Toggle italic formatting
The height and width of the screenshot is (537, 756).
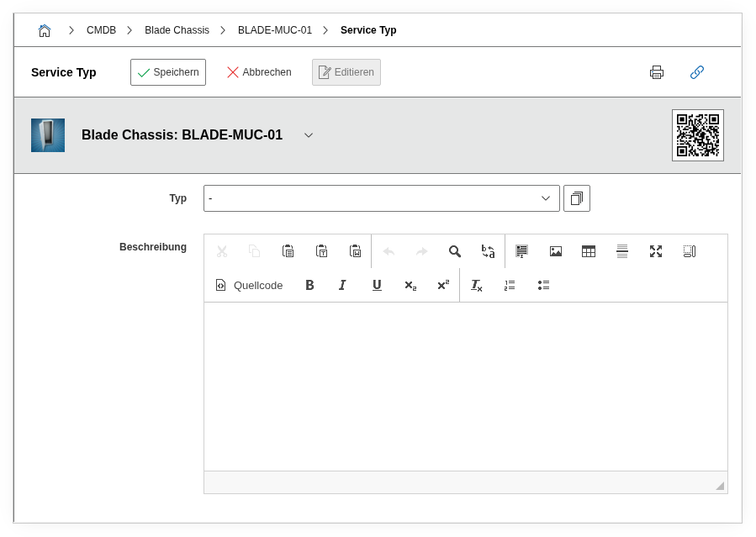342,285
